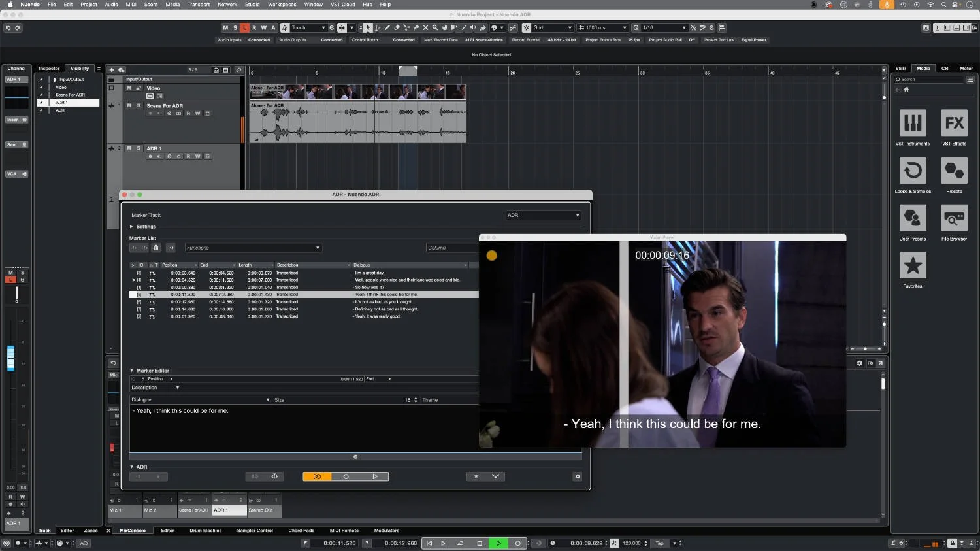Select the Object Selection arrow tool
The image size is (980, 551).
coord(368,27)
